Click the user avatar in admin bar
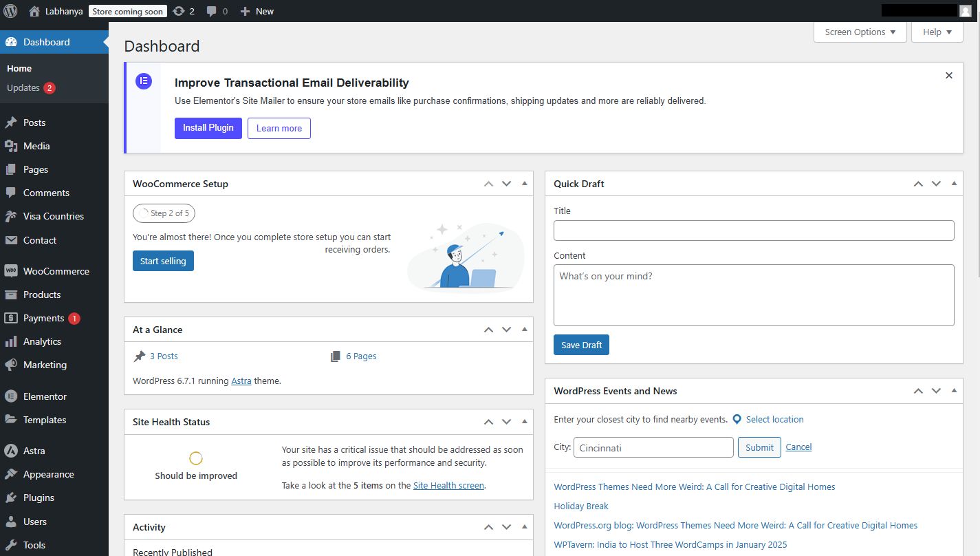980x556 pixels. coord(966,11)
